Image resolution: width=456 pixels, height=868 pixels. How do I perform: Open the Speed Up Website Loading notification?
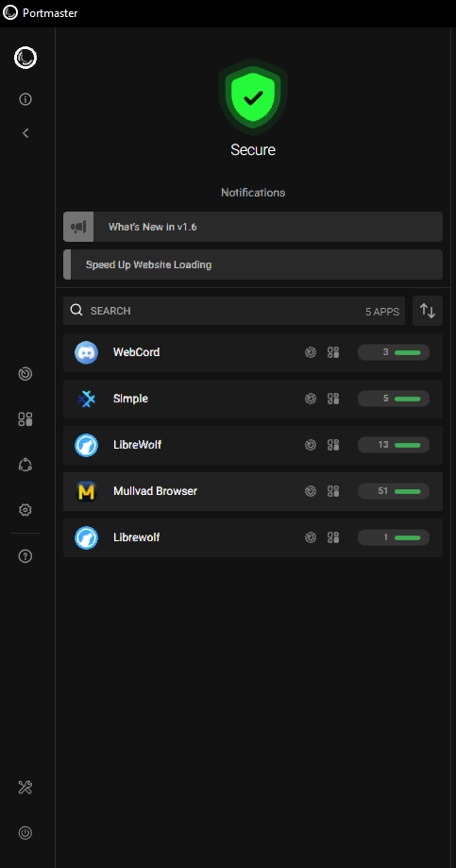click(x=253, y=264)
